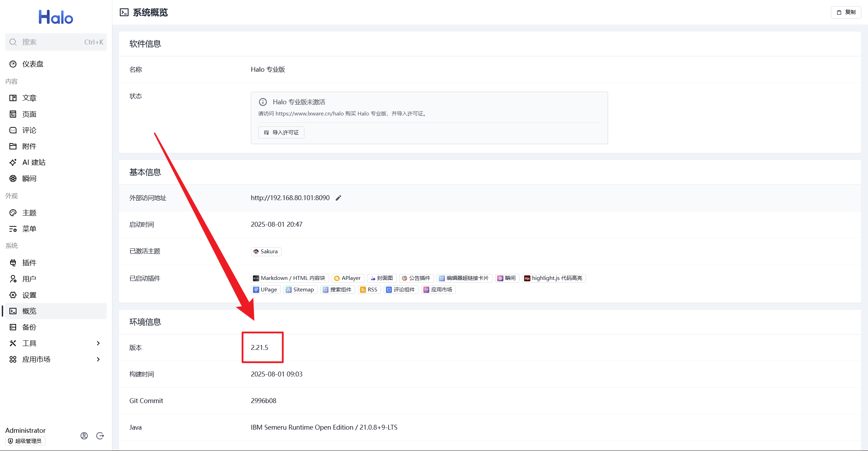868x451 pixels.
Task: Open the user profile icon
Action: [84, 436]
